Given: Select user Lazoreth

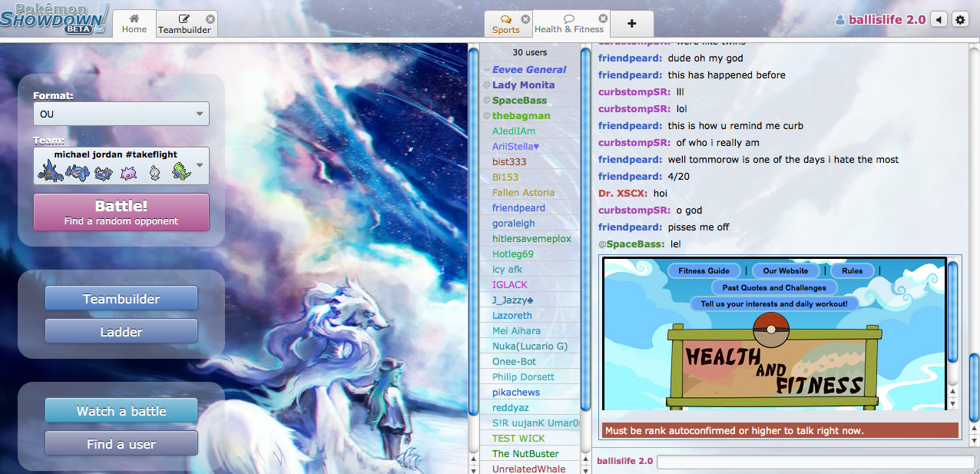Looking at the screenshot, I should (530, 316).
